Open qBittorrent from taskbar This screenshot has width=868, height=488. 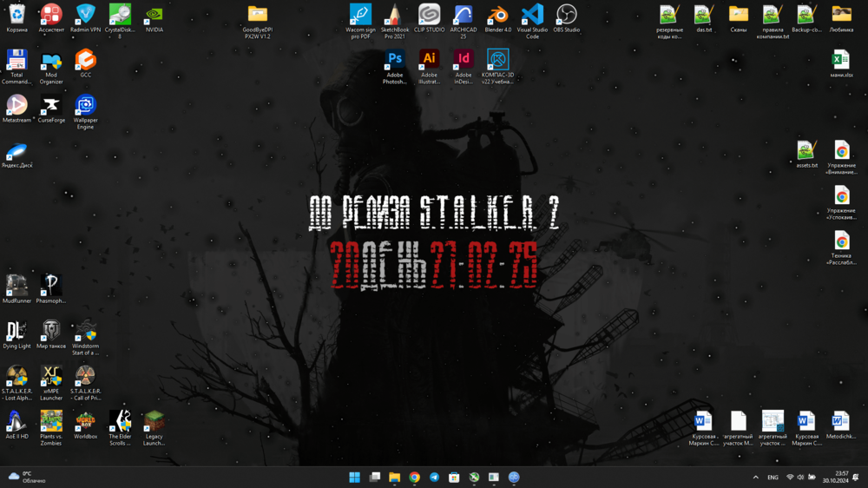pos(514,477)
